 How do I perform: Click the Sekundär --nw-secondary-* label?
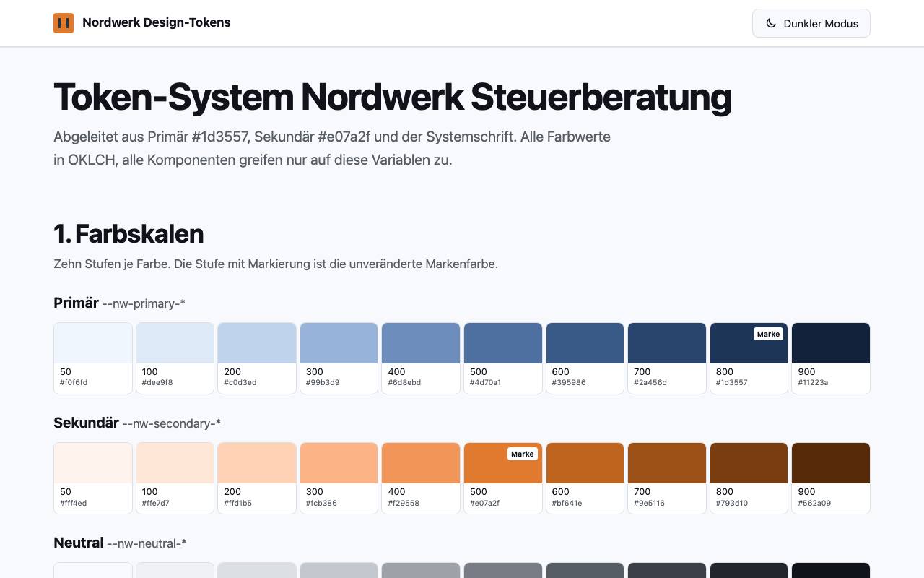tap(137, 423)
